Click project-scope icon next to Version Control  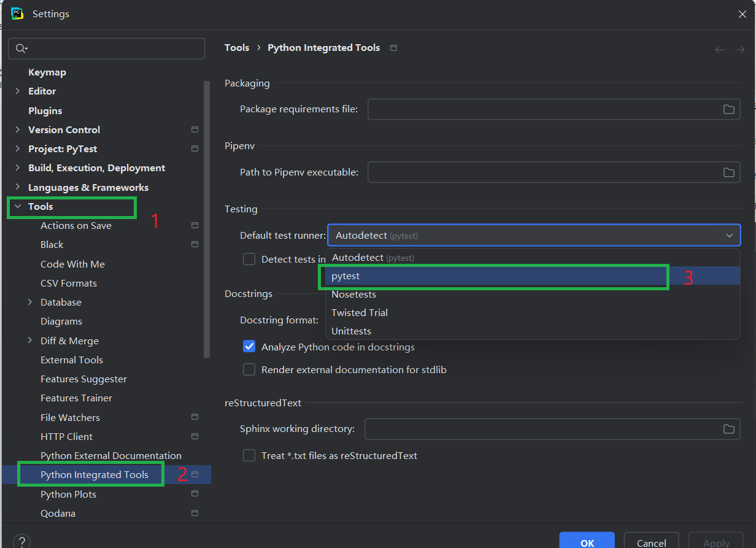click(195, 130)
